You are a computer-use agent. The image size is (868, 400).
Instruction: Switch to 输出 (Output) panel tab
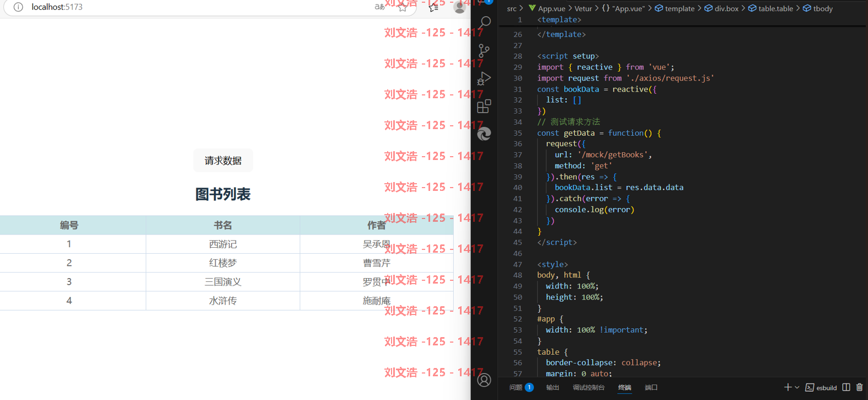pyautogui.click(x=553, y=387)
